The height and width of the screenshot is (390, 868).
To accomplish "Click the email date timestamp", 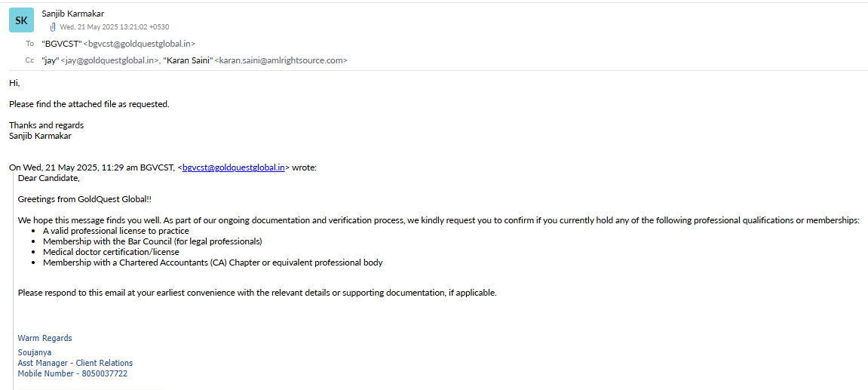I will pyautogui.click(x=115, y=27).
